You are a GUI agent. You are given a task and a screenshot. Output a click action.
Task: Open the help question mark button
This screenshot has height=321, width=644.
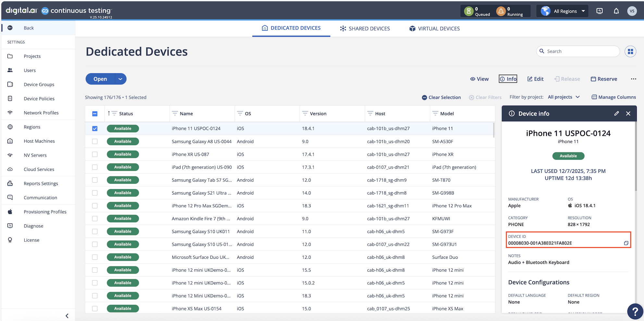pyautogui.click(x=635, y=311)
